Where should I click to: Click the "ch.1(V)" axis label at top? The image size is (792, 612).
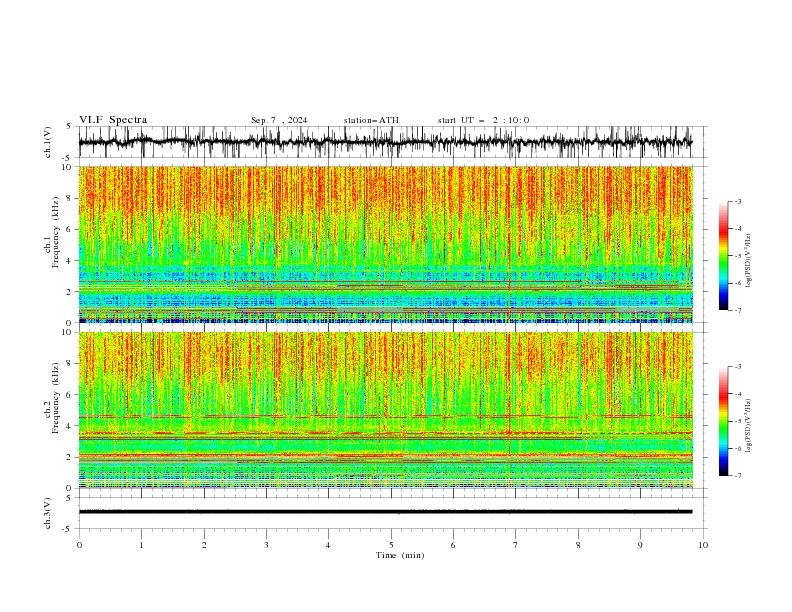(x=48, y=142)
